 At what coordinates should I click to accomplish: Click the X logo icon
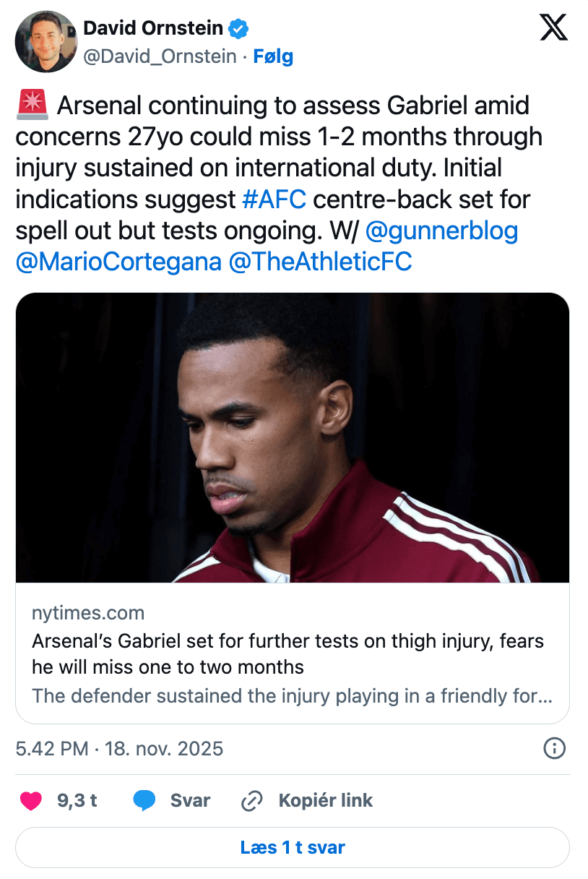coord(554,28)
